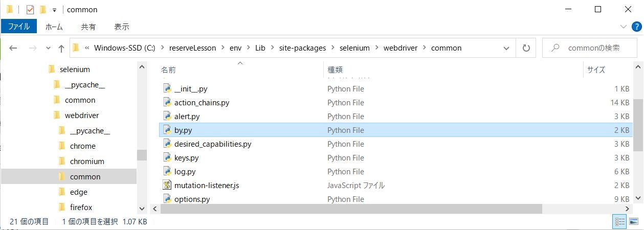This screenshot has height=230, width=644.
Task: Click the Up arrow navigation button
Action: [x=61, y=48]
